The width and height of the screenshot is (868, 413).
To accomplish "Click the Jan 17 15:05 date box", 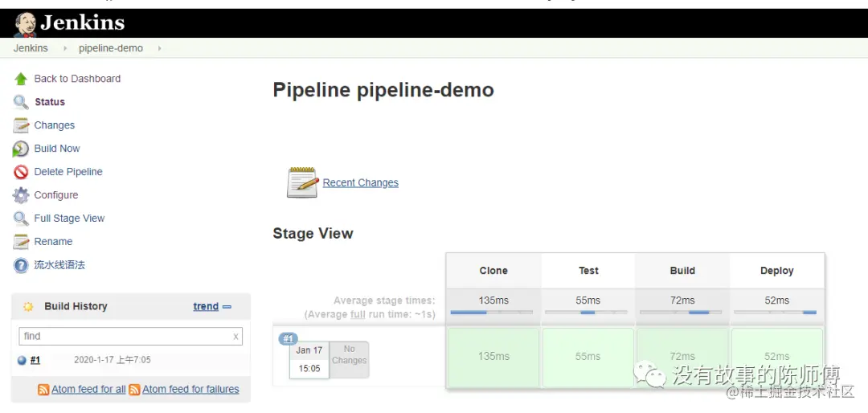I will coord(309,360).
